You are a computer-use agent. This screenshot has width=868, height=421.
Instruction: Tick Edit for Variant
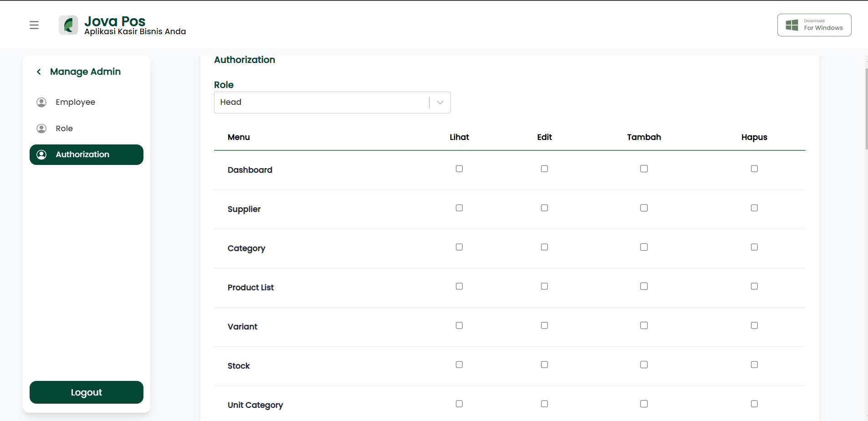click(x=544, y=325)
